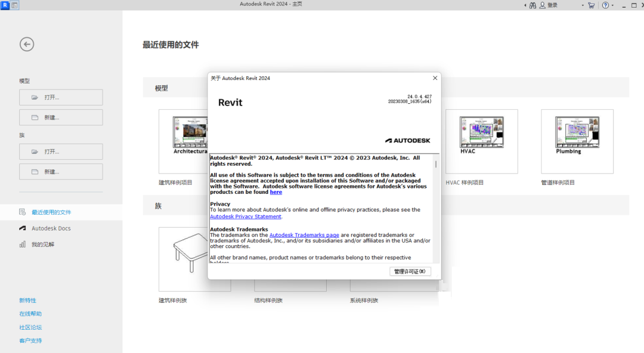
Task: Expand the dropdown next to 登录
Action: tap(581, 5)
